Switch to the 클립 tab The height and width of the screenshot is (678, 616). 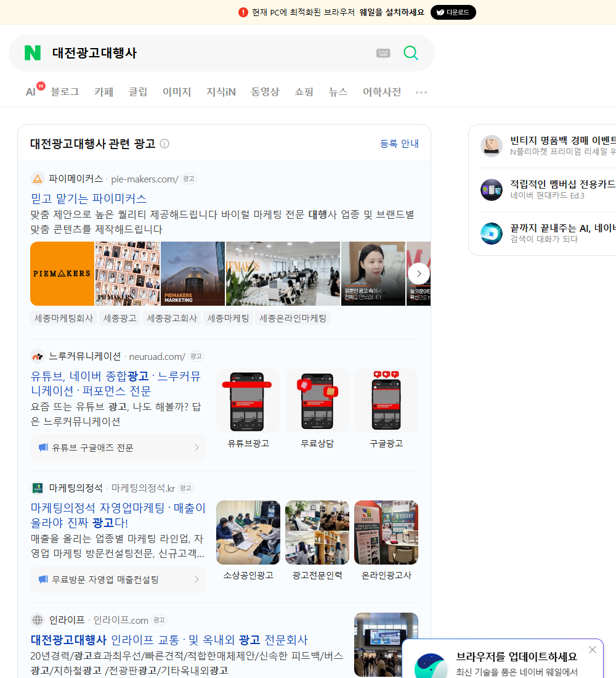tap(138, 92)
